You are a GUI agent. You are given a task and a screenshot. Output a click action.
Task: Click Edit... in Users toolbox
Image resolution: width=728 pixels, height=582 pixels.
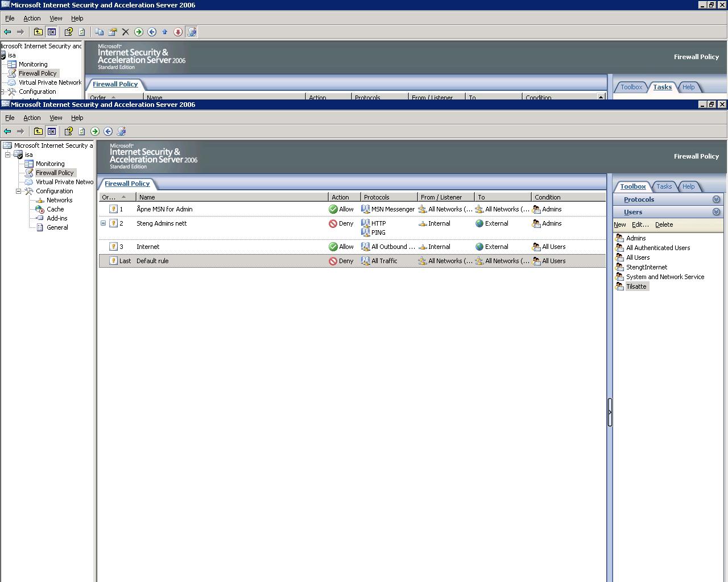point(640,225)
